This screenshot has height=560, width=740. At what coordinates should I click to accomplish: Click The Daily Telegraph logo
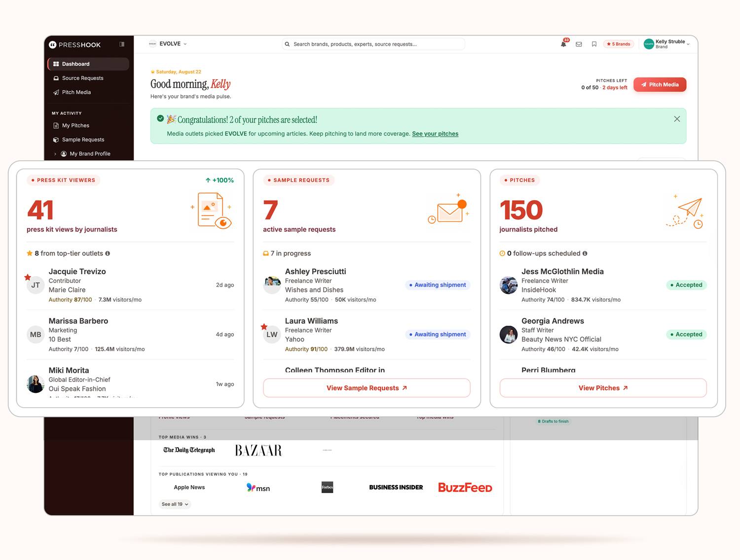[x=189, y=450]
